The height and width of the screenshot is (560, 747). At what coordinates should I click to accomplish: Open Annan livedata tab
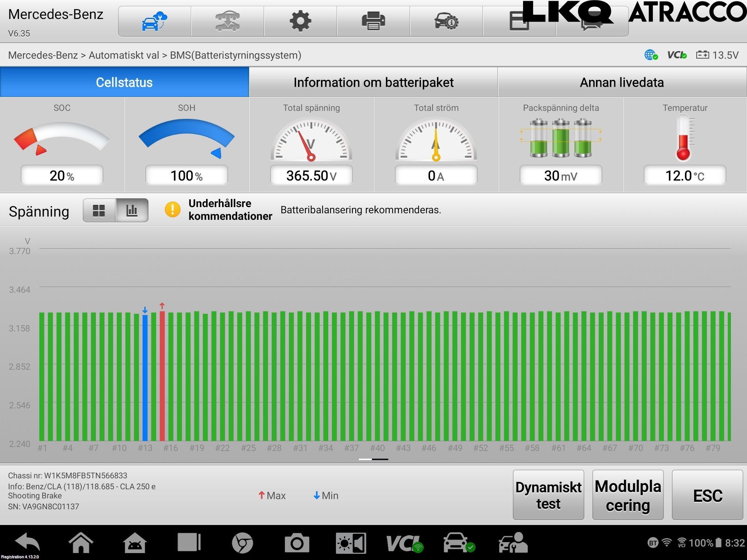622,82
